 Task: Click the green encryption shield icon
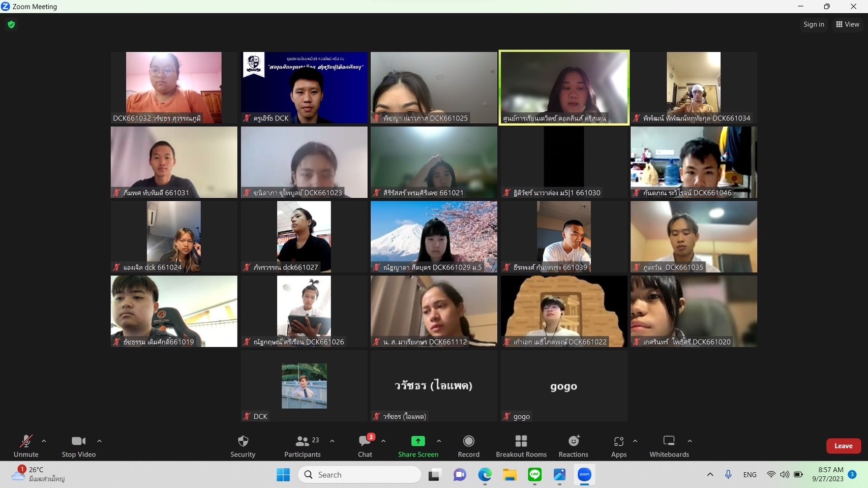tap(11, 24)
